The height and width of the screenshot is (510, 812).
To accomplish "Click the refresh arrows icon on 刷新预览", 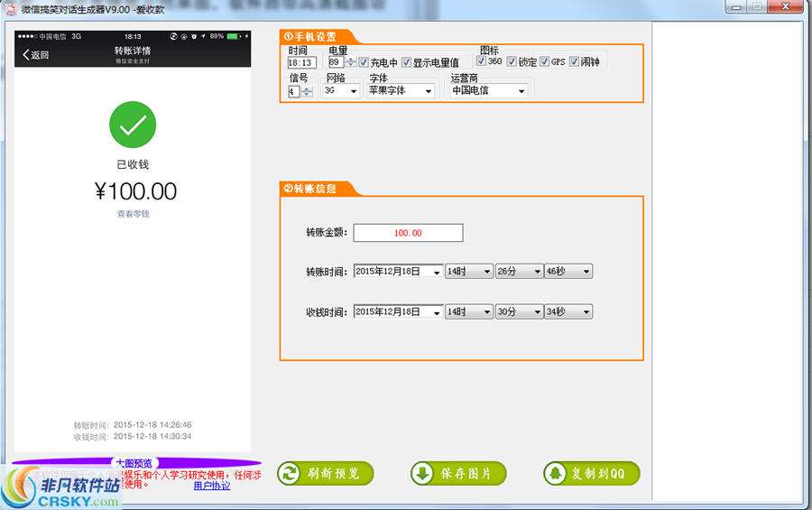I will 289,473.
